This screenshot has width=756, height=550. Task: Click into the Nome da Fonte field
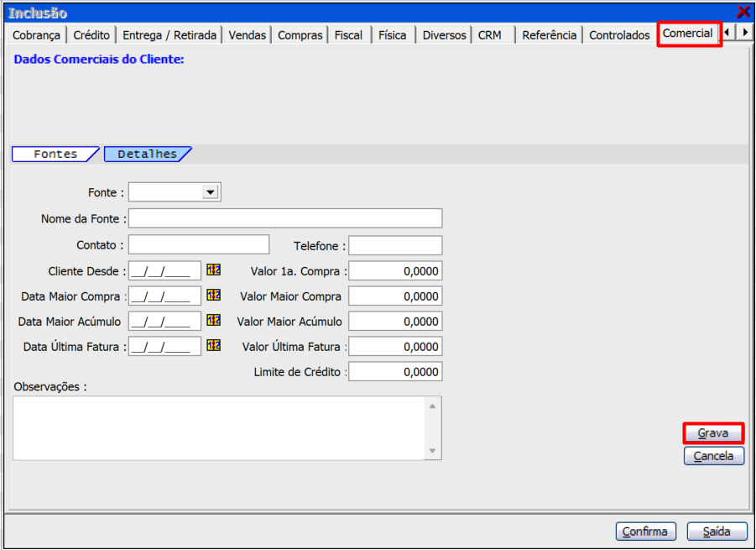tap(285, 218)
